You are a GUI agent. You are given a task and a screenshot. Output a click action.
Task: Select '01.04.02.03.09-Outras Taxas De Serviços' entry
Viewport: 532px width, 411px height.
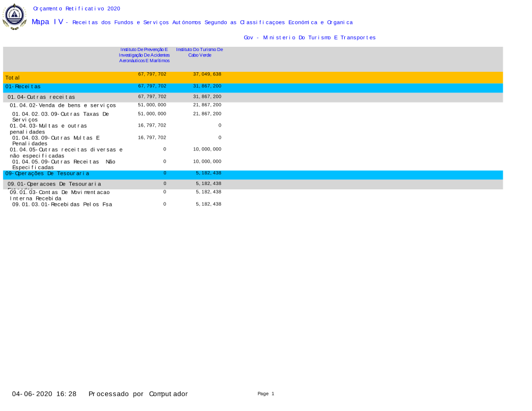60,117
